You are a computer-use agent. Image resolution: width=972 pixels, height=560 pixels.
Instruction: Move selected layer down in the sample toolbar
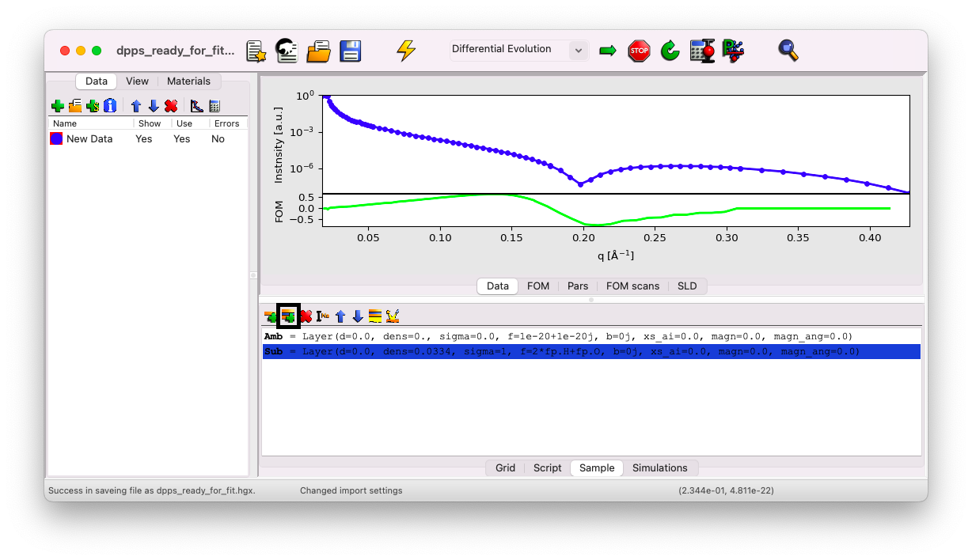pos(358,316)
